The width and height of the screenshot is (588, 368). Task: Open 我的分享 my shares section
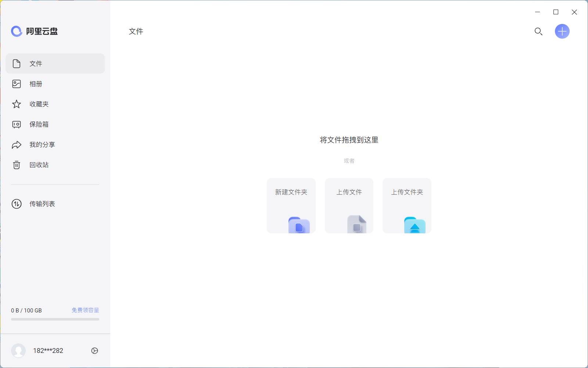42,144
